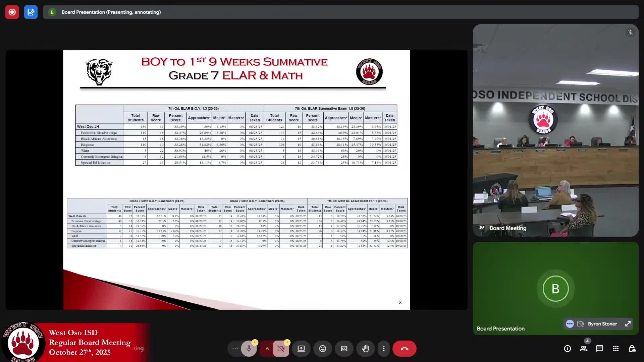The width and height of the screenshot is (644, 362).
Task: Expand video settings chevron arrow
Action: click(267, 349)
